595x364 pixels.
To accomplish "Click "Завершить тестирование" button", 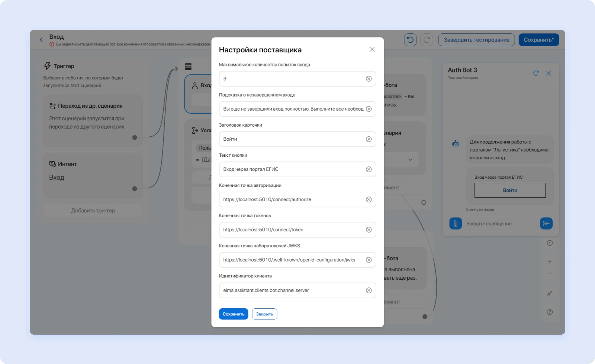I will (x=476, y=40).
